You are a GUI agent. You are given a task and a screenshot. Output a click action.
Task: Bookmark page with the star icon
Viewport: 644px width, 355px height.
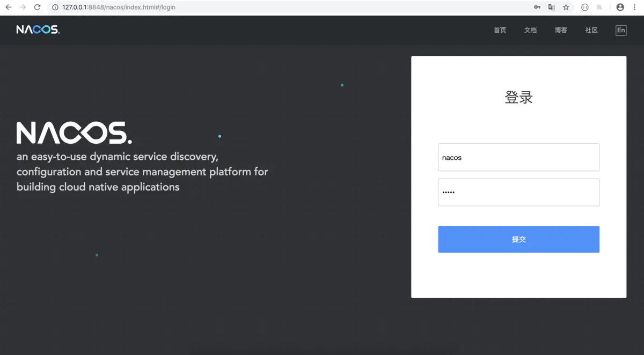pyautogui.click(x=566, y=8)
